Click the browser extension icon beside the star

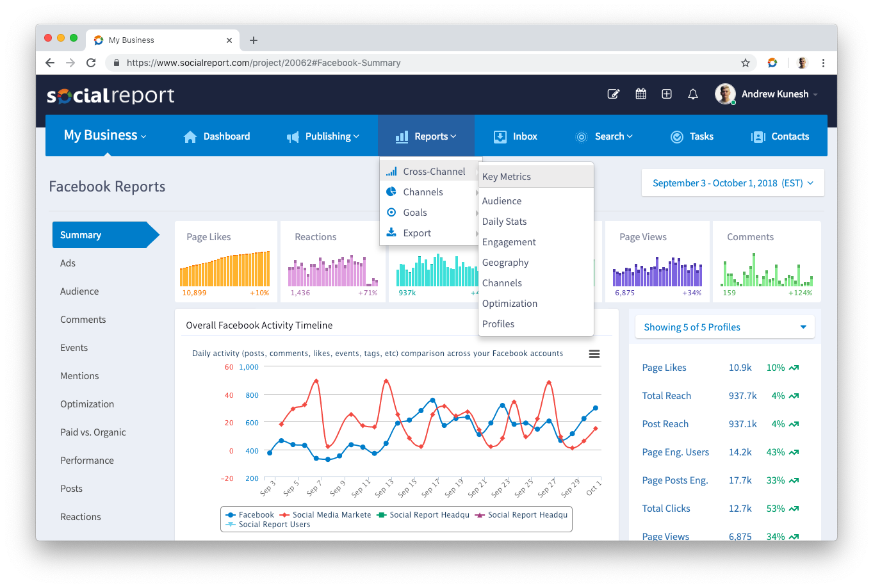point(772,63)
